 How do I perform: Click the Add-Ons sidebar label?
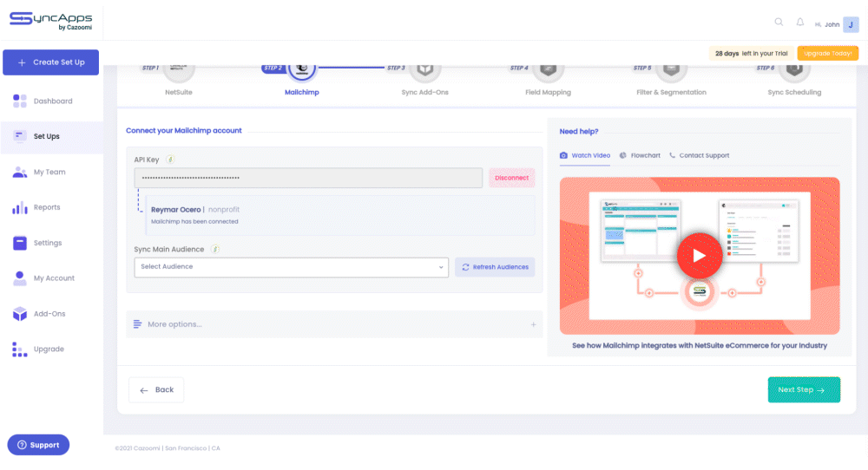tap(49, 314)
